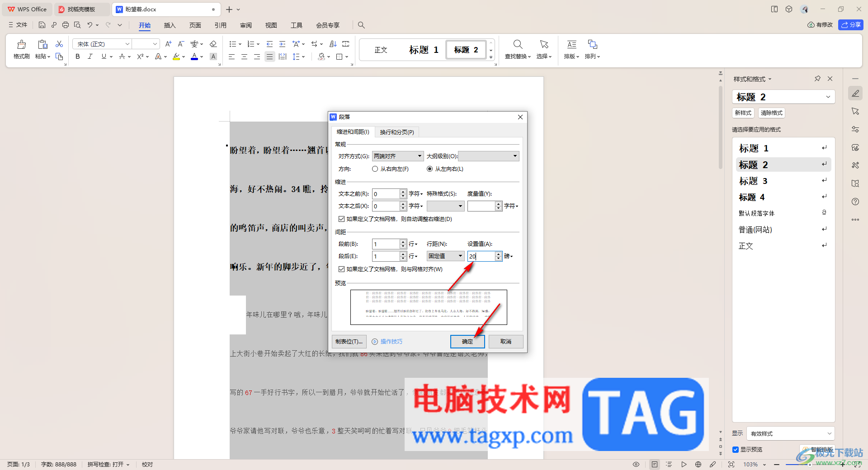Open the File menu
Viewport: 868px width, 470px height.
18,25
